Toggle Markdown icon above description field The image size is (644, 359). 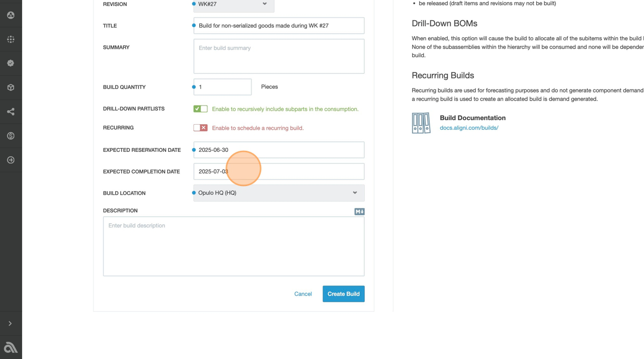359,212
